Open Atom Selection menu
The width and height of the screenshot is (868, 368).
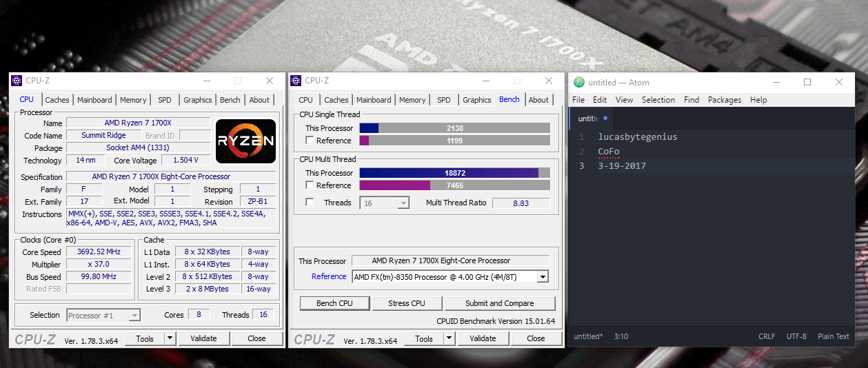[x=658, y=100]
